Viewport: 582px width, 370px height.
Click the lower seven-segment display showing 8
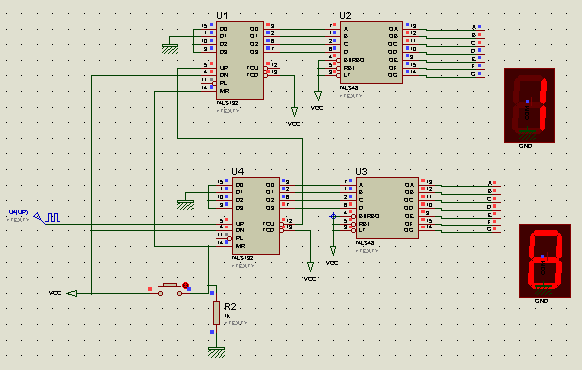545,261
